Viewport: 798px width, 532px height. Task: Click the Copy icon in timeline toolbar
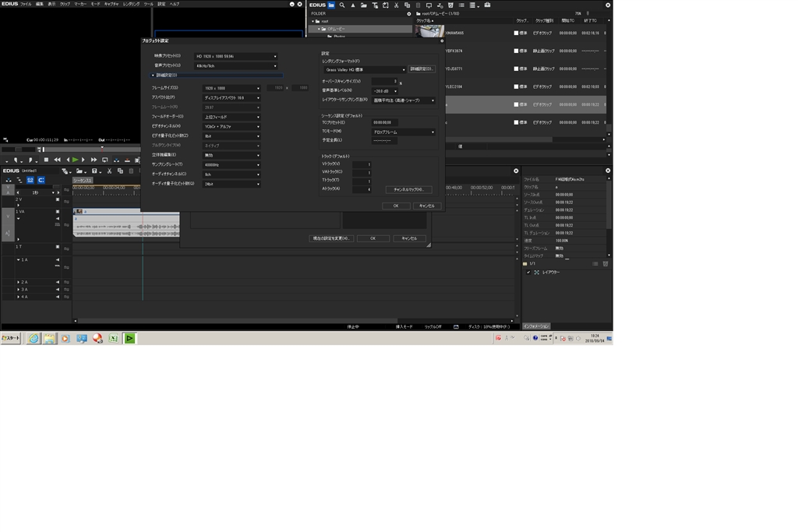pos(120,171)
